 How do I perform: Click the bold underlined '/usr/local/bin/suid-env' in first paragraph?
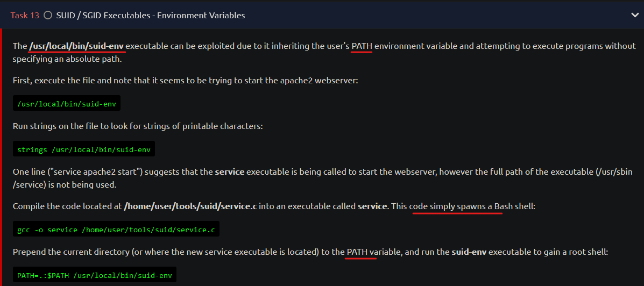click(77, 46)
